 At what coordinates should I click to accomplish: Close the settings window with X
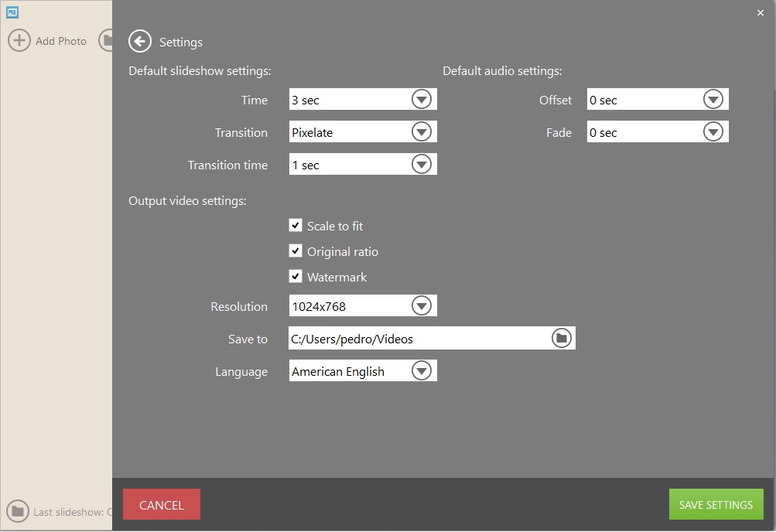point(759,12)
